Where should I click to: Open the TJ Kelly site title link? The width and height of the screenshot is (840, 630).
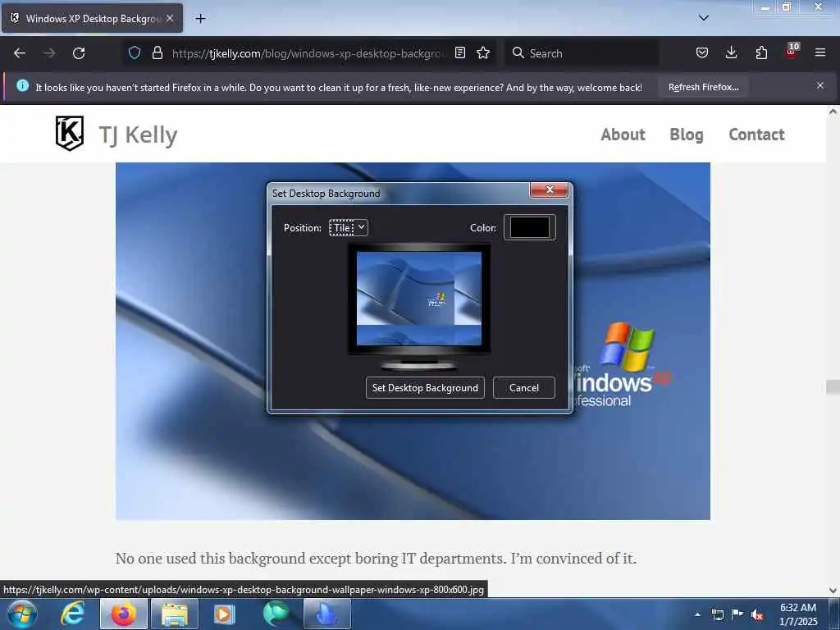pos(138,135)
